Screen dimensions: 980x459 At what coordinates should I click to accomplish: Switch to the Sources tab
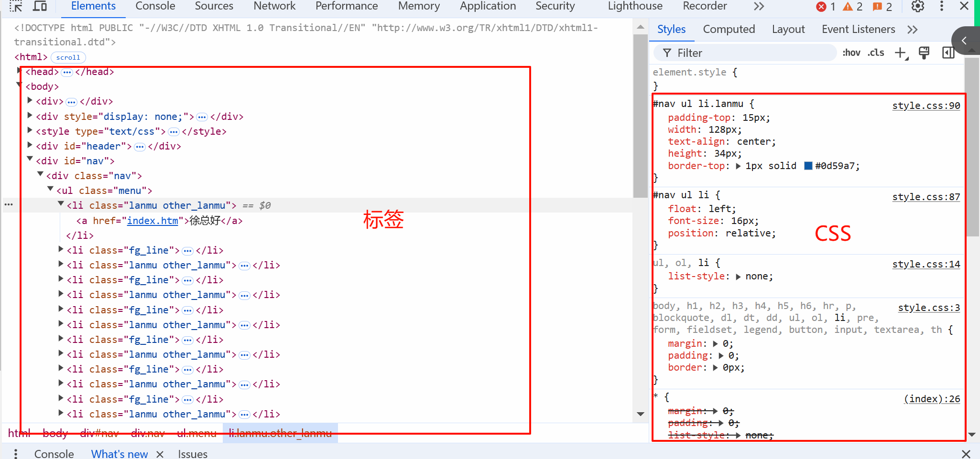click(x=214, y=6)
